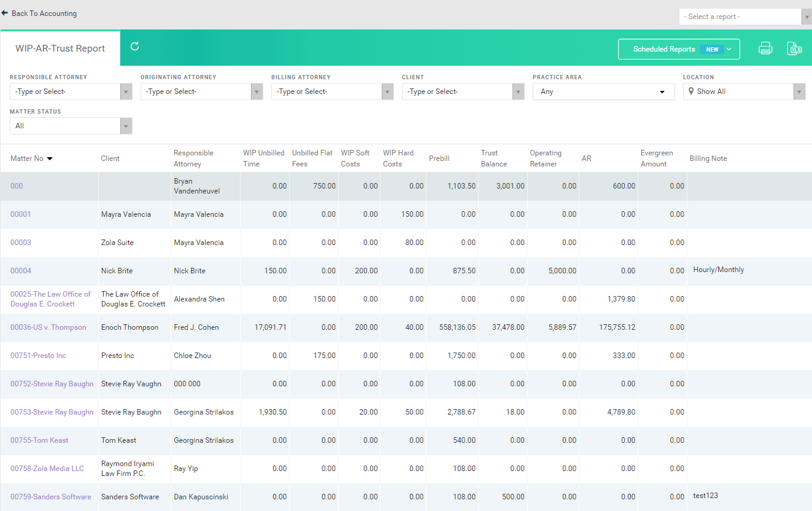
Task: Click the Matter No sort arrow
Action: [50, 158]
